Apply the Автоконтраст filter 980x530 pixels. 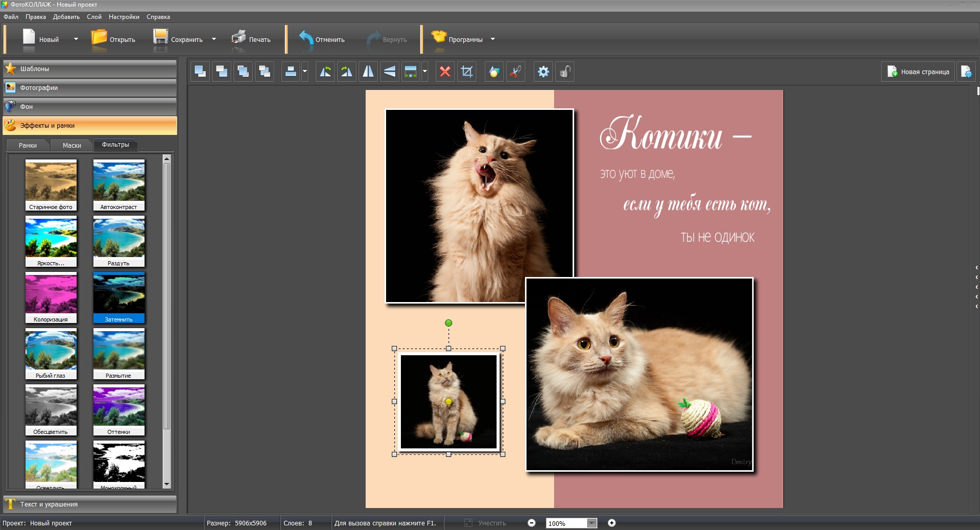pyautogui.click(x=119, y=185)
